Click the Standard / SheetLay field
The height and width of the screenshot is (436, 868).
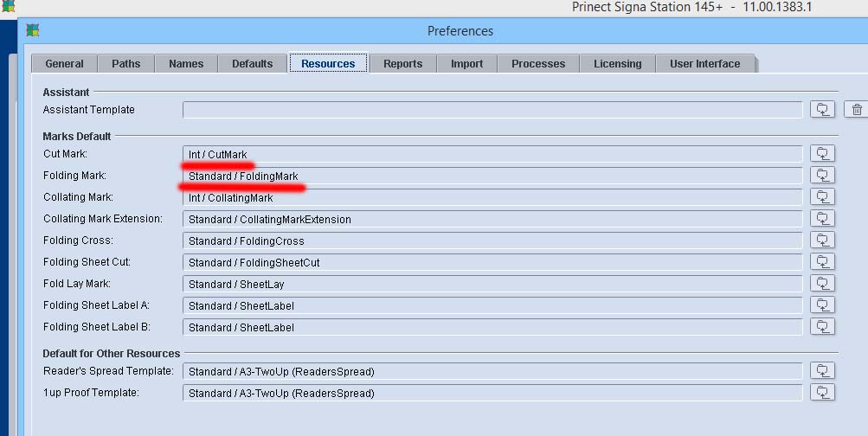[492, 283]
